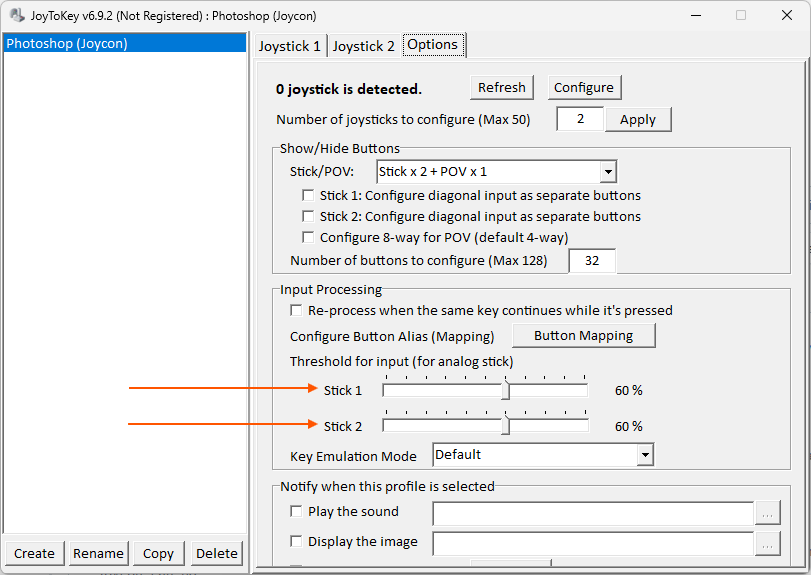Click the number of buttons to configure field
811x575 pixels.
click(592, 261)
